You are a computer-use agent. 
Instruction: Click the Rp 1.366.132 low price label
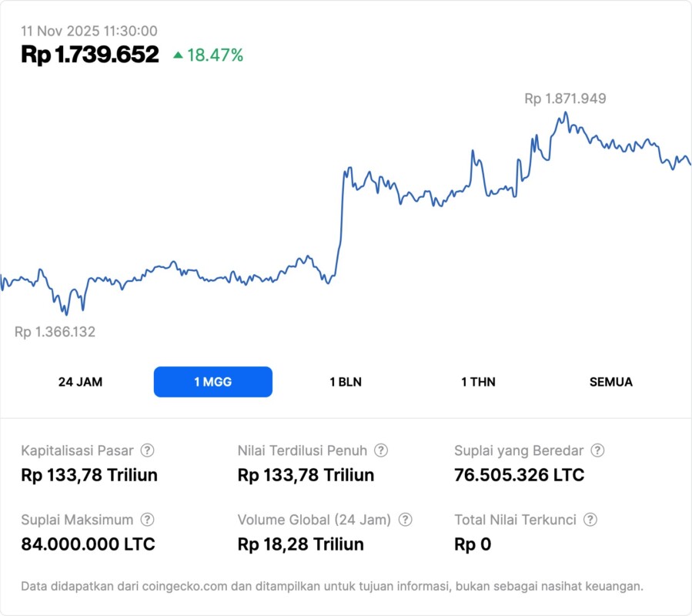[x=55, y=332]
